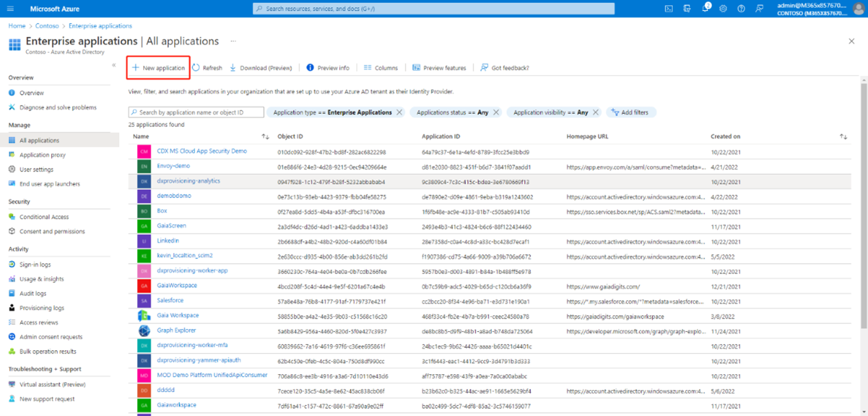Start a New application
Screen dimensions: 868x416
[158, 68]
